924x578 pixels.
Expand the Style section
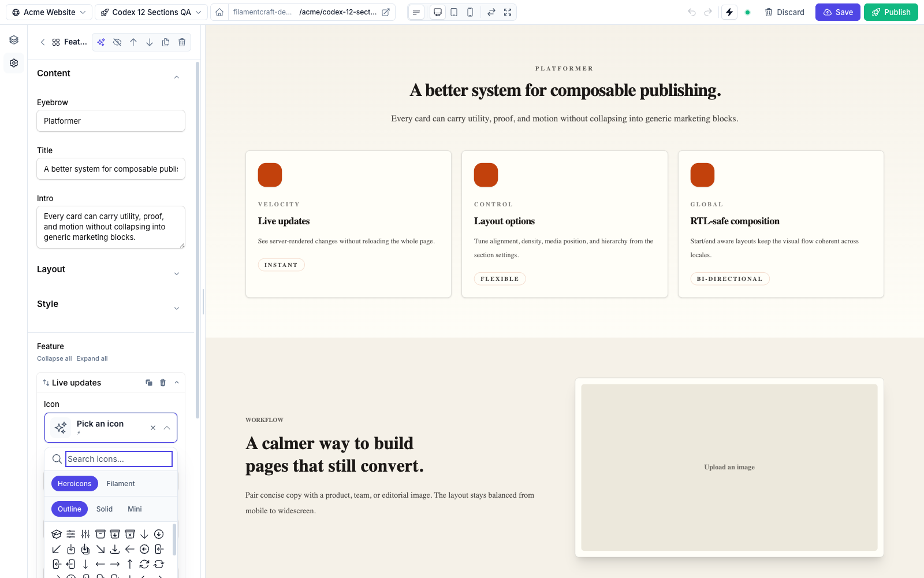177,308
